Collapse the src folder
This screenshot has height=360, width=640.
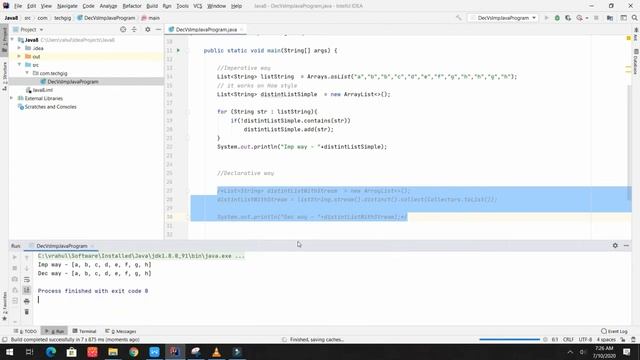point(19,65)
